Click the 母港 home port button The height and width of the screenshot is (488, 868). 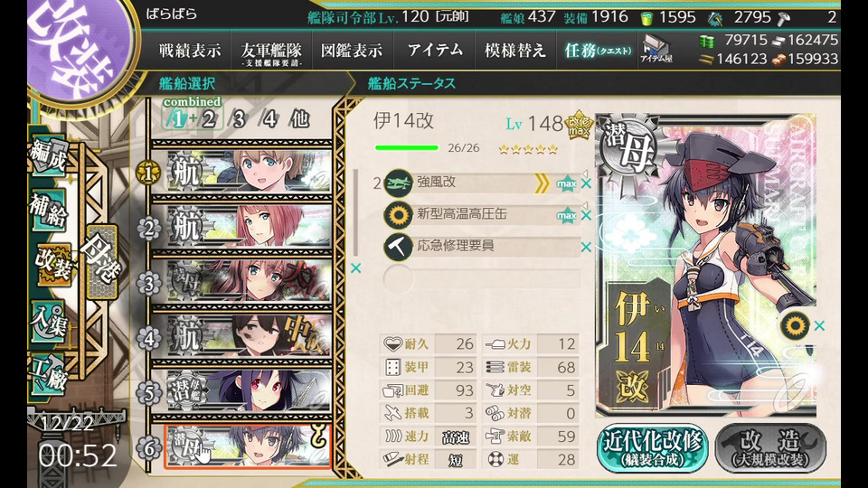click(x=101, y=262)
